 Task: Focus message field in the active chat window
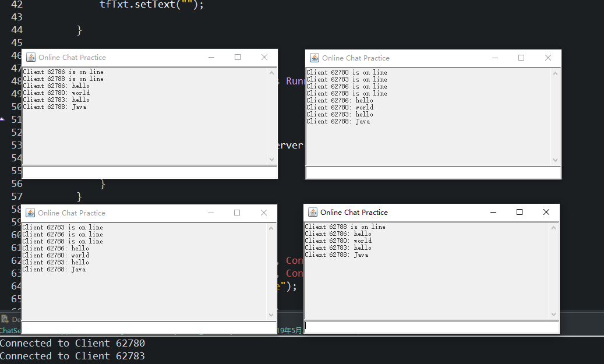click(432, 327)
